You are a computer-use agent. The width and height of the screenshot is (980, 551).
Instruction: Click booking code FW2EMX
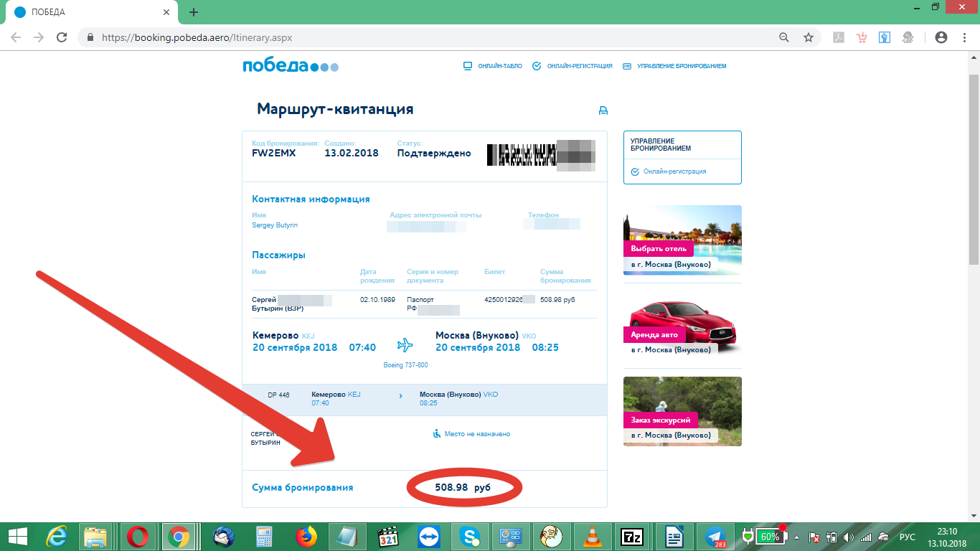click(274, 153)
